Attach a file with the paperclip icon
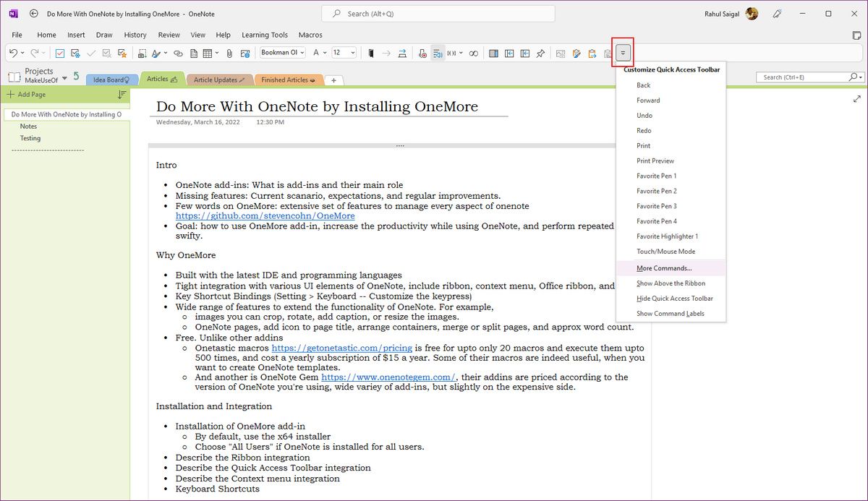Viewport: 868px width, 501px height. pyautogui.click(x=228, y=52)
